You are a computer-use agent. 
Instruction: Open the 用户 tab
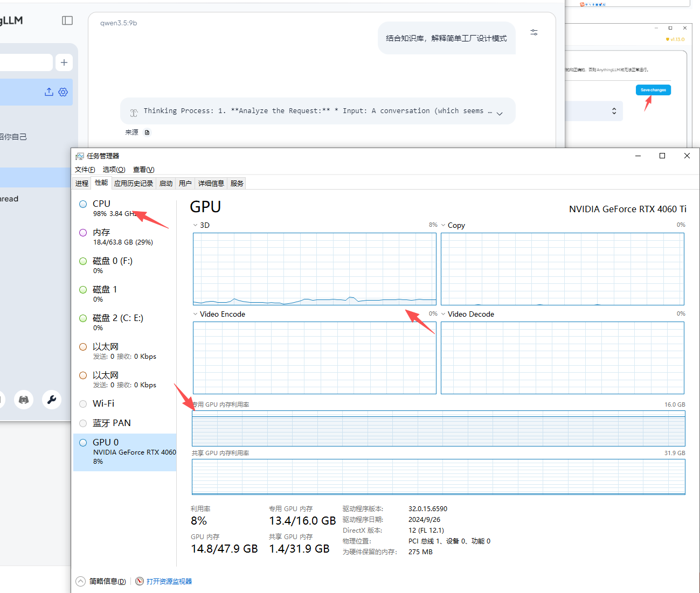[185, 184]
